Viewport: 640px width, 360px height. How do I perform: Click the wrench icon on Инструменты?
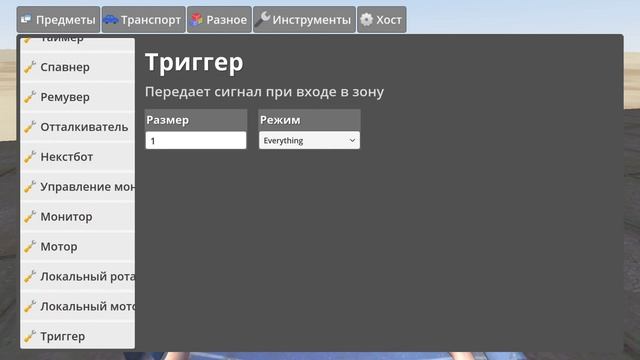(x=262, y=19)
